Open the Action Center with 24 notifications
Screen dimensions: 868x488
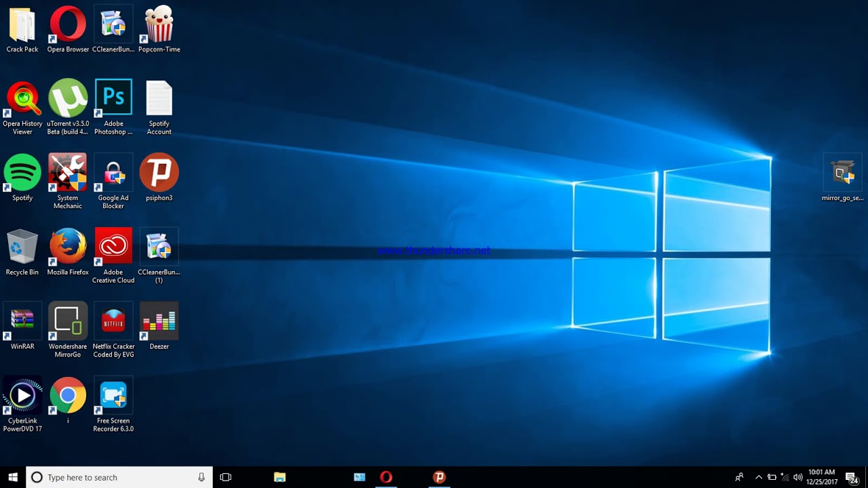pos(852,478)
